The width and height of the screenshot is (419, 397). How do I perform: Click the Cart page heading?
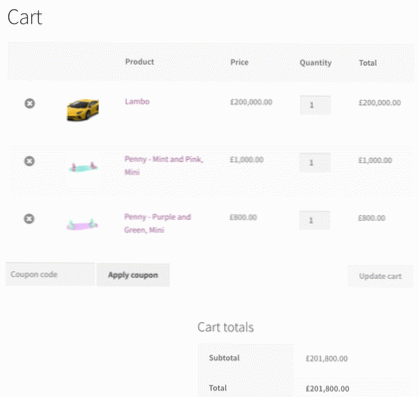click(x=25, y=17)
